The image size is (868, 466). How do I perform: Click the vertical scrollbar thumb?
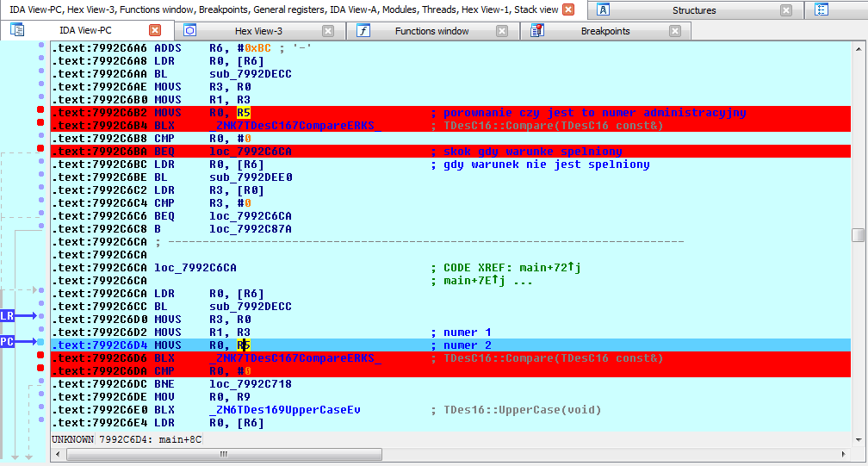[x=858, y=235]
